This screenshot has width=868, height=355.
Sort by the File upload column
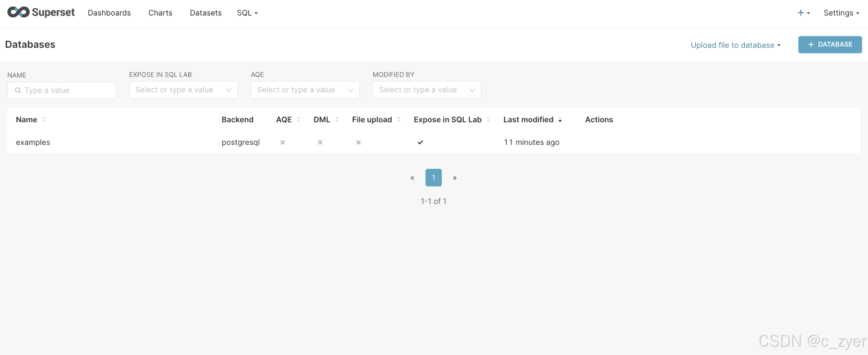tap(376, 120)
